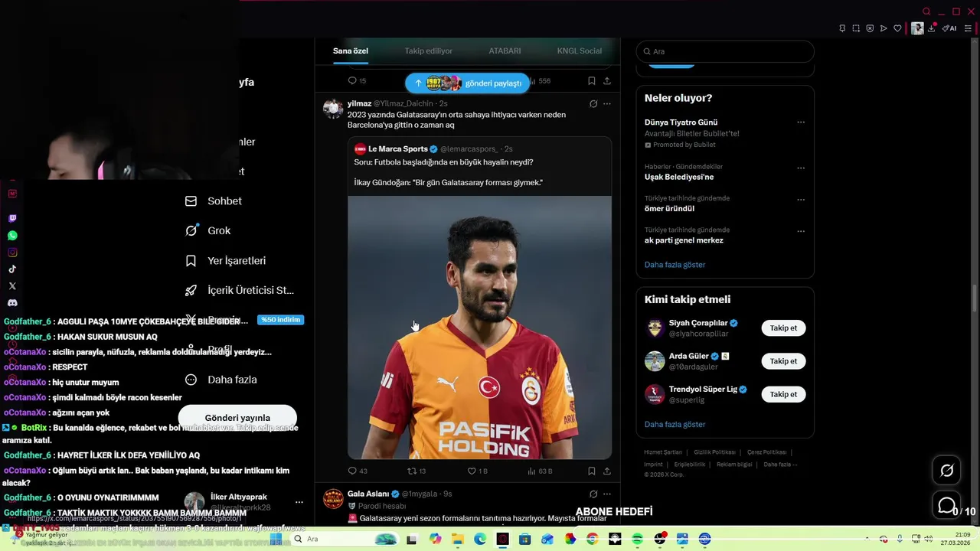Open the browser AI assistant icon
980x551 pixels.
tap(949, 28)
